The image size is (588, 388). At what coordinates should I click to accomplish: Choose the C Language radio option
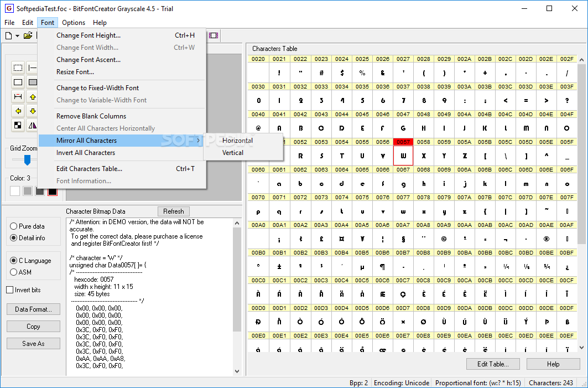[x=30, y=260]
